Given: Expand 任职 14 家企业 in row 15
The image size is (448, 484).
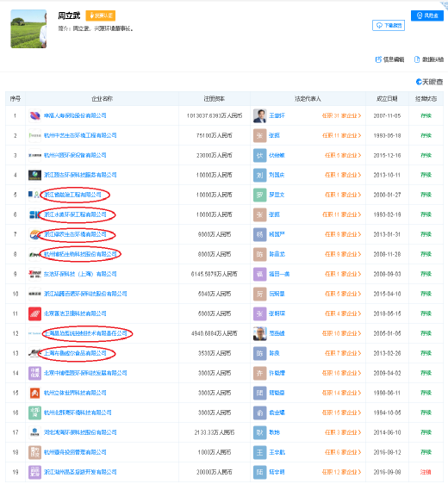Looking at the screenshot, I should point(341,393).
